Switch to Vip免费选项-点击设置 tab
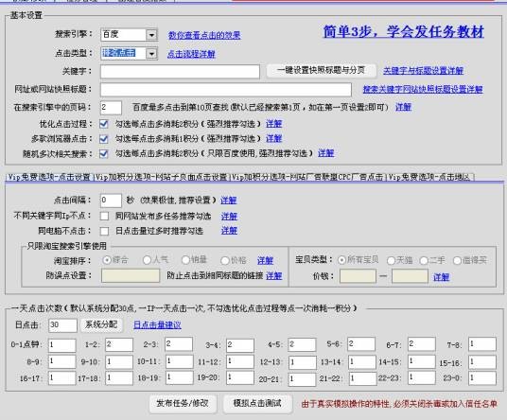Screen dimensions: 507x420 pos(49,177)
